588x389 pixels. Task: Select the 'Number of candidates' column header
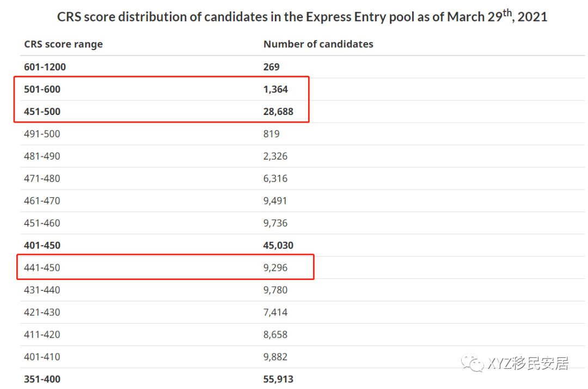coord(318,44)
